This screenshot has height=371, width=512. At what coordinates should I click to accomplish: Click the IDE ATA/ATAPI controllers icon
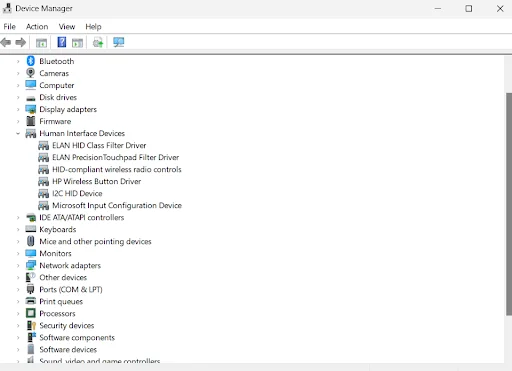click(x=31, y=218)
